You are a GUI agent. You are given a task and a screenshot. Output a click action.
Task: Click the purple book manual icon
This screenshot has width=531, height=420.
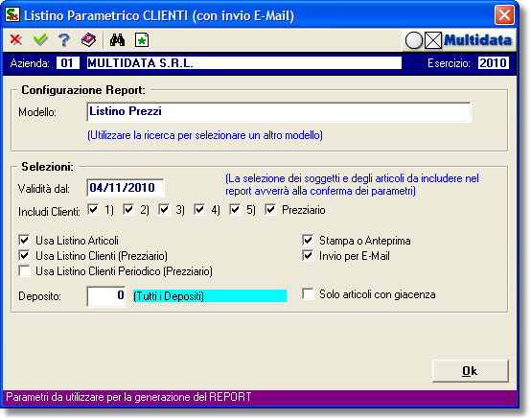click(88, 40)
